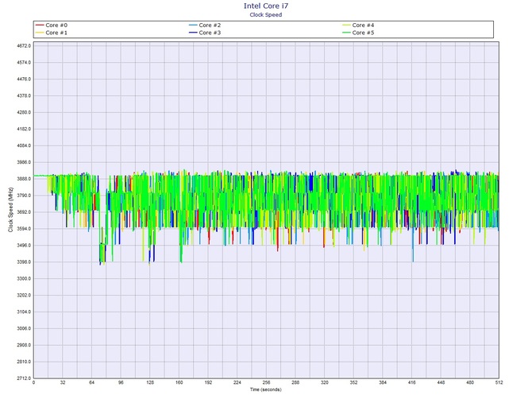Click the 2712.0 y-axis value
The image size is (532, 399).
click(24, 378)
